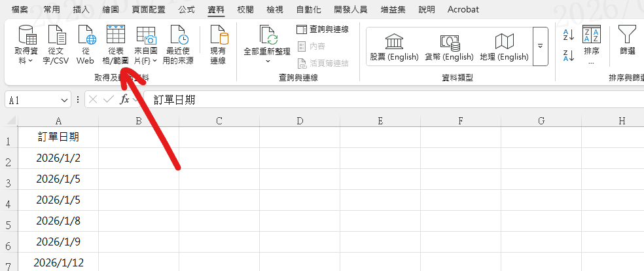
Task: Expand the data types gallery arrow
Action: [540, 46]
